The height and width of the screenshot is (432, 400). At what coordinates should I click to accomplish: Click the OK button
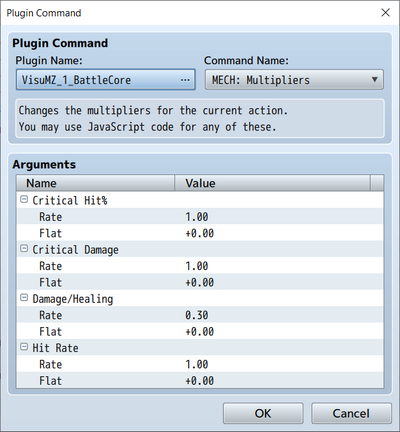(263, 413)
